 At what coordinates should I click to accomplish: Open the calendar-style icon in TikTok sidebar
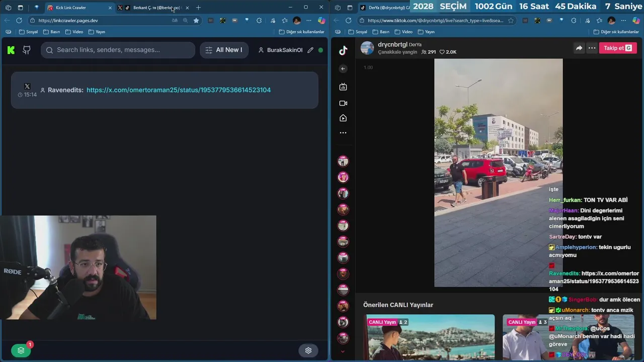tap(343, 87)
